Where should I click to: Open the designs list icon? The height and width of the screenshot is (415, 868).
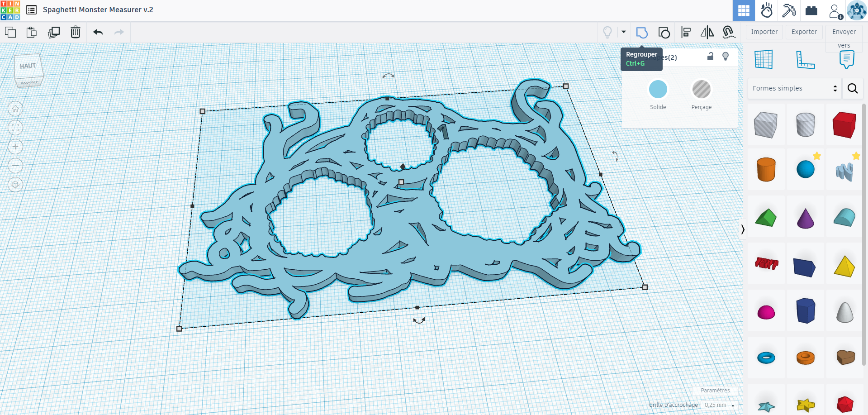pyautogui.click(x=31, y=10)
